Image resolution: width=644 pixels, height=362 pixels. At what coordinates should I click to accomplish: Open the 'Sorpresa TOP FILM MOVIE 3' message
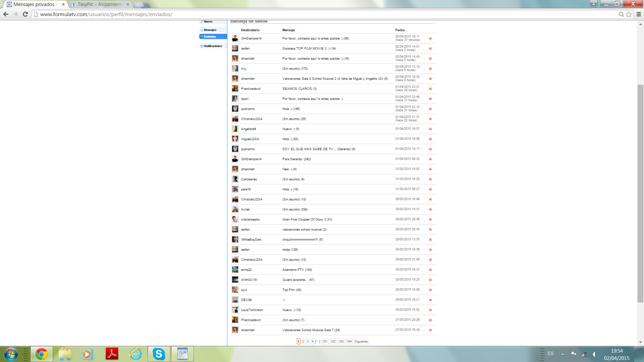click(x=309, y=49)
